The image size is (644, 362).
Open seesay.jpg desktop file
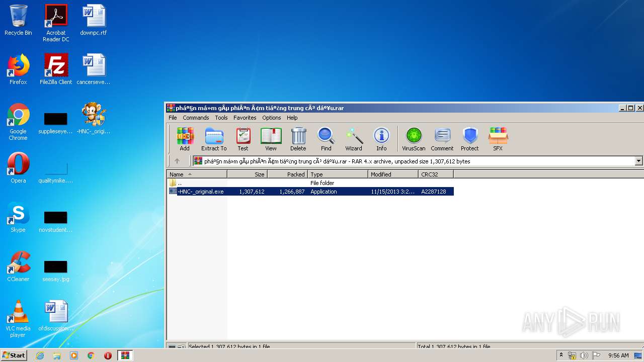point(56,270)
